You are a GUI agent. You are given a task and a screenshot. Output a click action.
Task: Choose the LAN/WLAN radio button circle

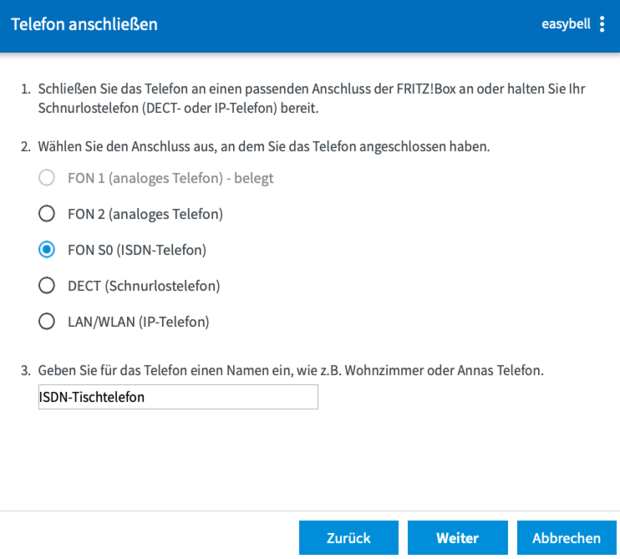pos(46,322)
